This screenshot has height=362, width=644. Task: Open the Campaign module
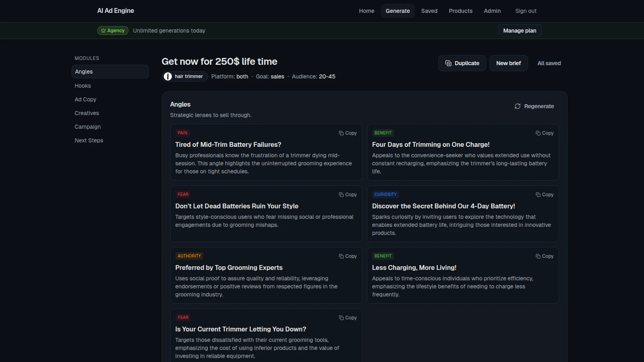click(x=110, y=127)
